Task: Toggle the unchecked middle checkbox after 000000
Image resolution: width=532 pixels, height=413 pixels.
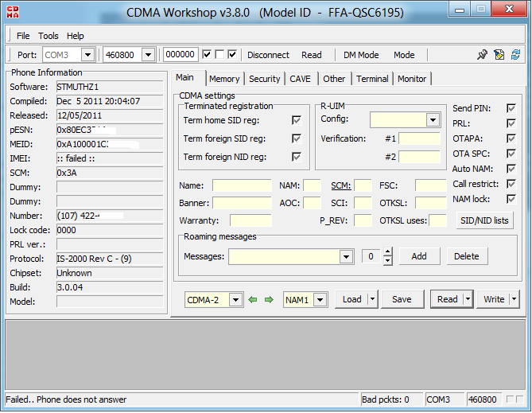Action: pyautogui.click(x=219, y=54)
